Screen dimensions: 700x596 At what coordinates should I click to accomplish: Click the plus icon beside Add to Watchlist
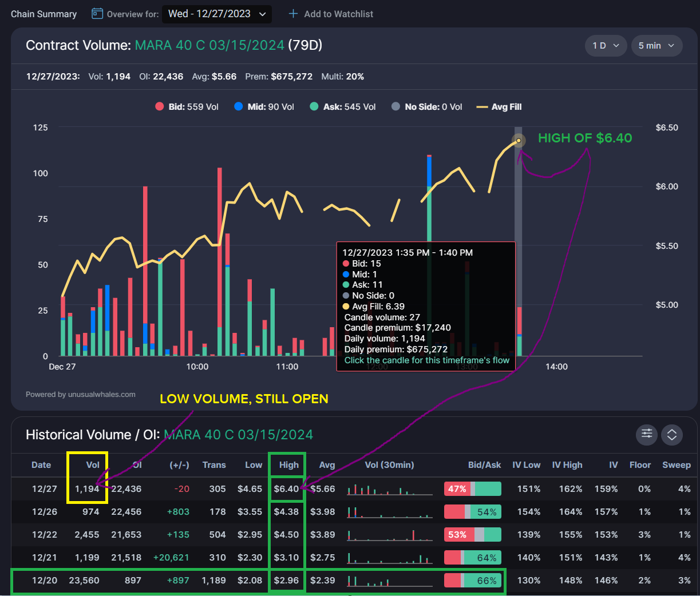293,14
